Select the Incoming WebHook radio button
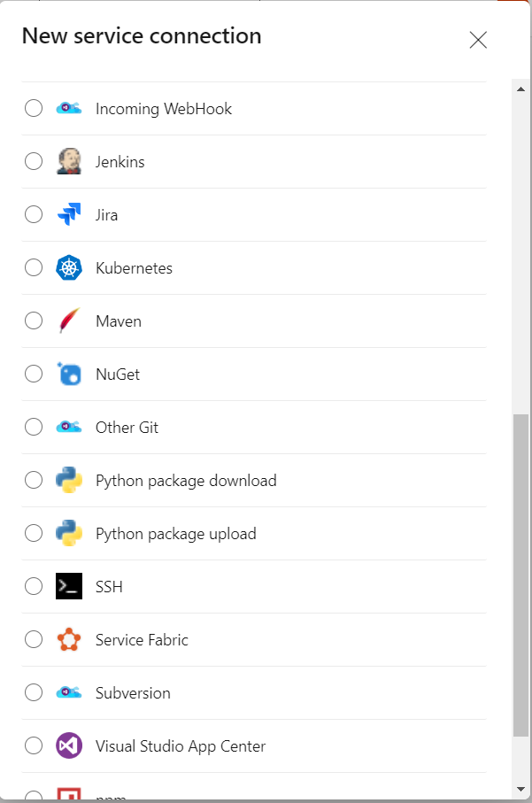The image size is (532, 803). tap(34, 108)
